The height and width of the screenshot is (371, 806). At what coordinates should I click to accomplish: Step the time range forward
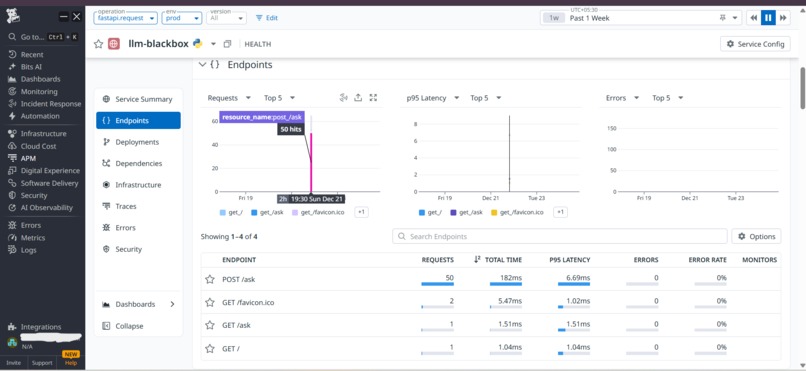pos(783,18)
